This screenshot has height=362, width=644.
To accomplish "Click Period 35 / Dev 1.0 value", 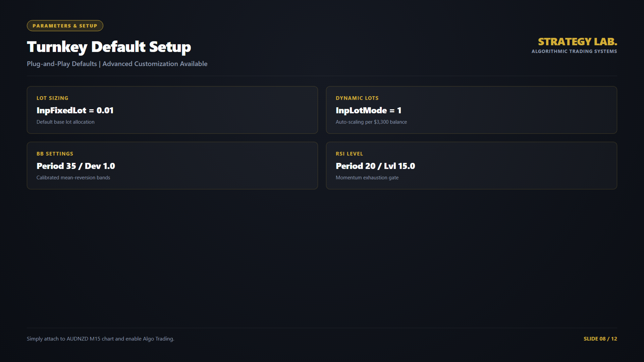I will (76, 166).
